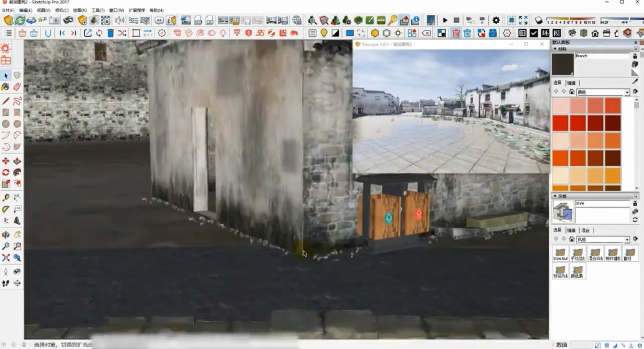
Task: Select the Eraser tool
Action: point(17,87)
